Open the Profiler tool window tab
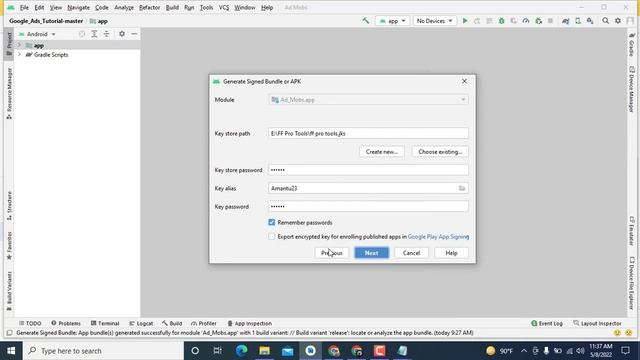This screenshot has height=360, width=640. point(204,323)
